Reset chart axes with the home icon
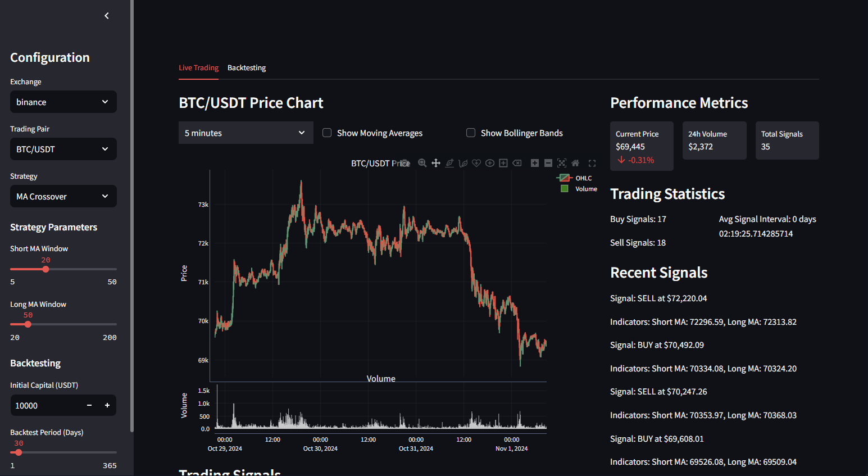The width and height of the screenshot is (868, 476). pyautogui.click(x=575, y=163)
